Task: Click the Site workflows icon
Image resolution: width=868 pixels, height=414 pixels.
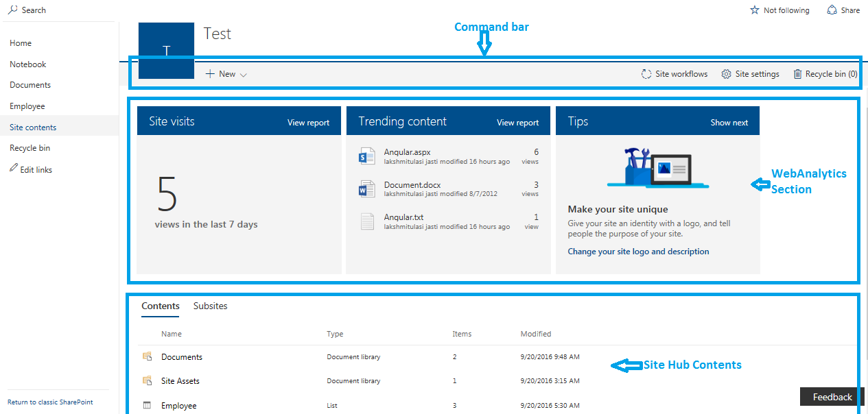Action: [x=645, y=73]
